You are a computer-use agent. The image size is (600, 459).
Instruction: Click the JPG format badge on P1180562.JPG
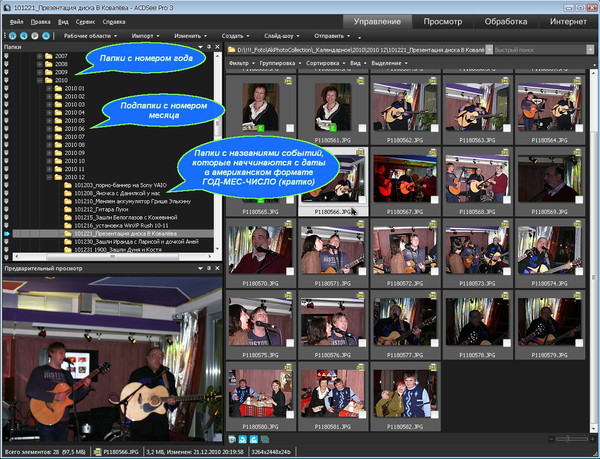point(432,80)
